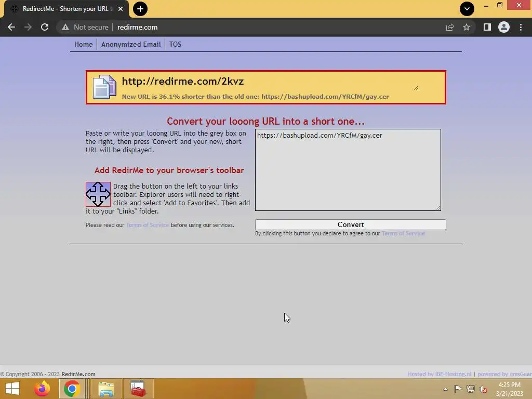Share this page via share icon
Image resolution: width=532 pixels, height=399 pixels.
click(450, 27)
